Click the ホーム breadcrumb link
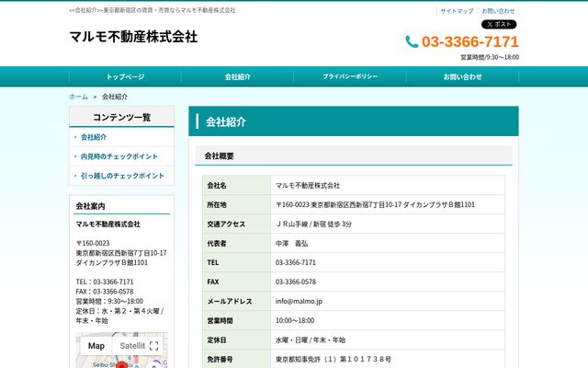The width and height of the screenshot is (588, 368). click(78, 97)
